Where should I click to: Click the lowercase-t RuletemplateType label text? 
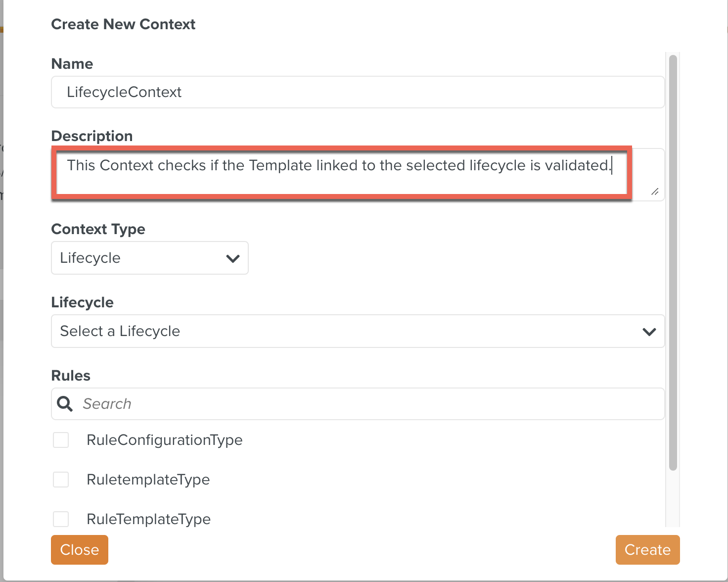pyautogui.click(x=148, y=480)
